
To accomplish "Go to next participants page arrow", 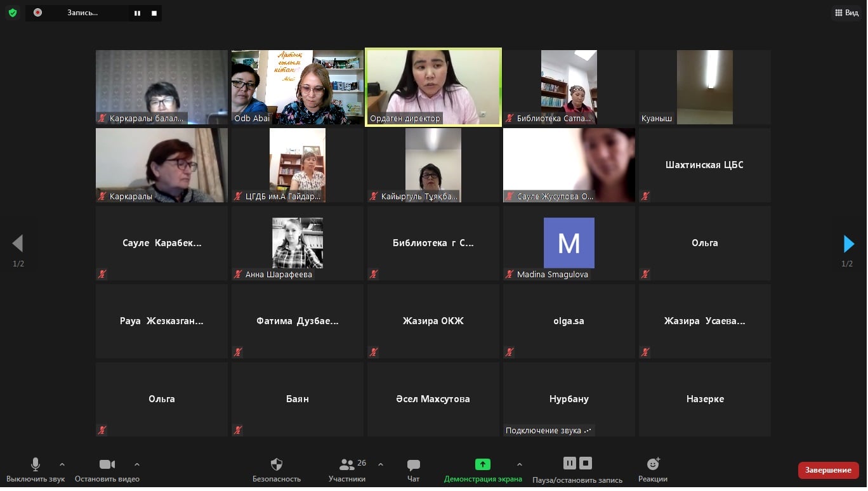I will tap(848, 244).
